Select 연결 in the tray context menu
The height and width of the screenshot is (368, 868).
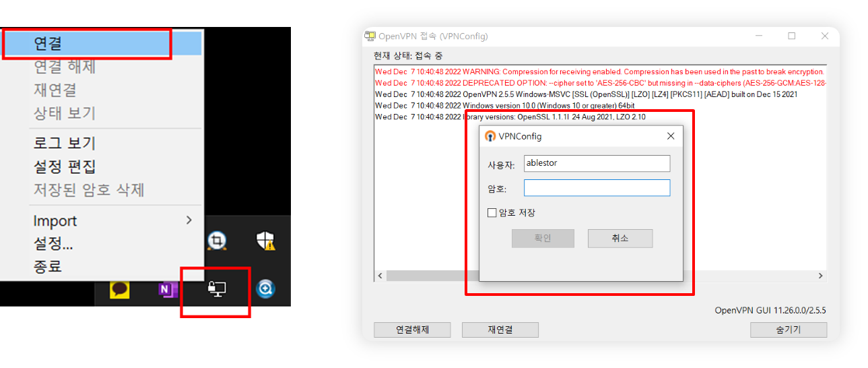click(102, 44)
